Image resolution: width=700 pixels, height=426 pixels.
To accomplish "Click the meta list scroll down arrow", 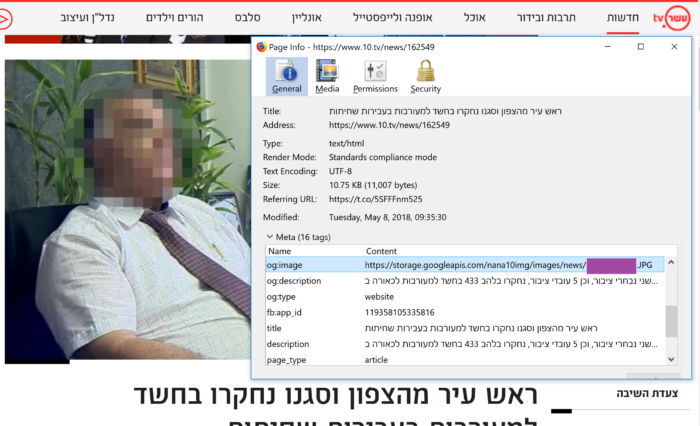I will [x=669, y=359].
